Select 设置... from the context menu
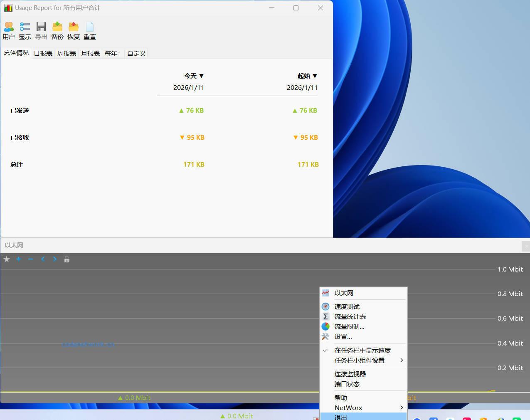Viewport: 530px width, 420px height. 343,336
